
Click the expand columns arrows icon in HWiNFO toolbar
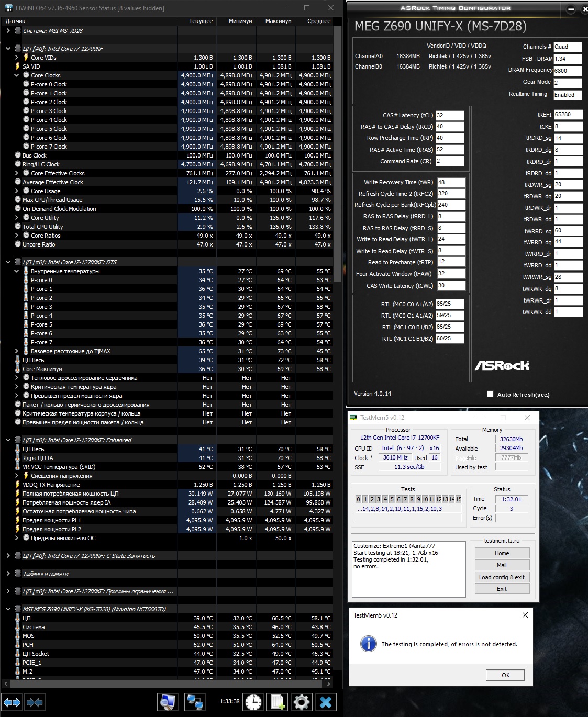(x=13, y=702)
